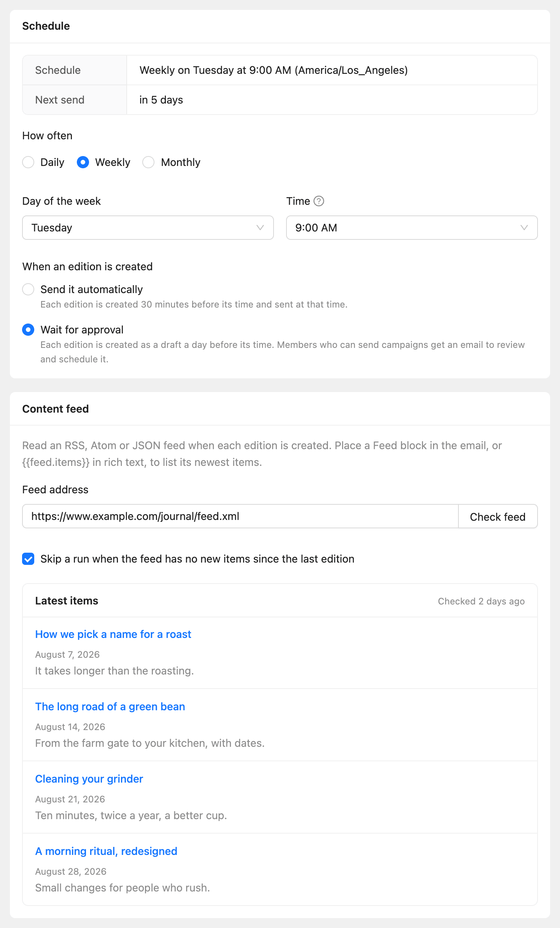
Task: Click the 'Latest items' heading
Action: tap(67, 601)
